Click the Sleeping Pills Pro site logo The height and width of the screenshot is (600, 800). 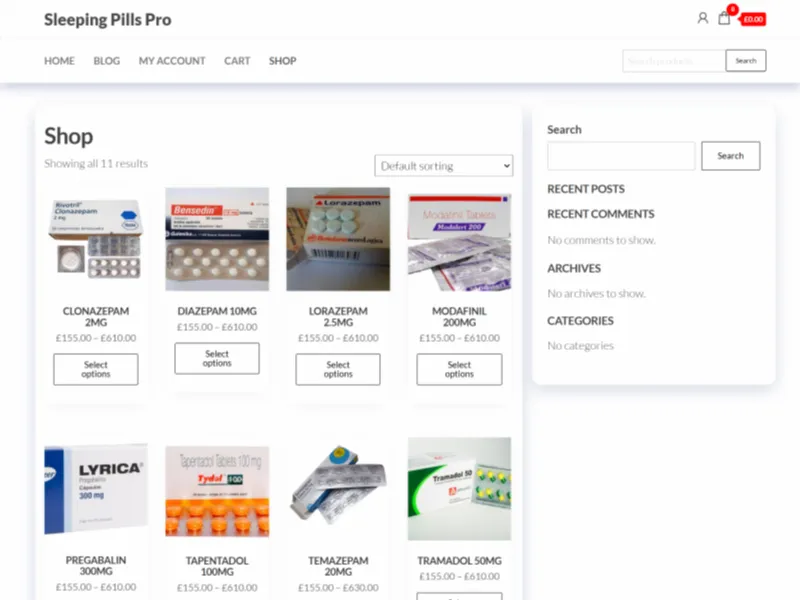(x=107, y=19)
